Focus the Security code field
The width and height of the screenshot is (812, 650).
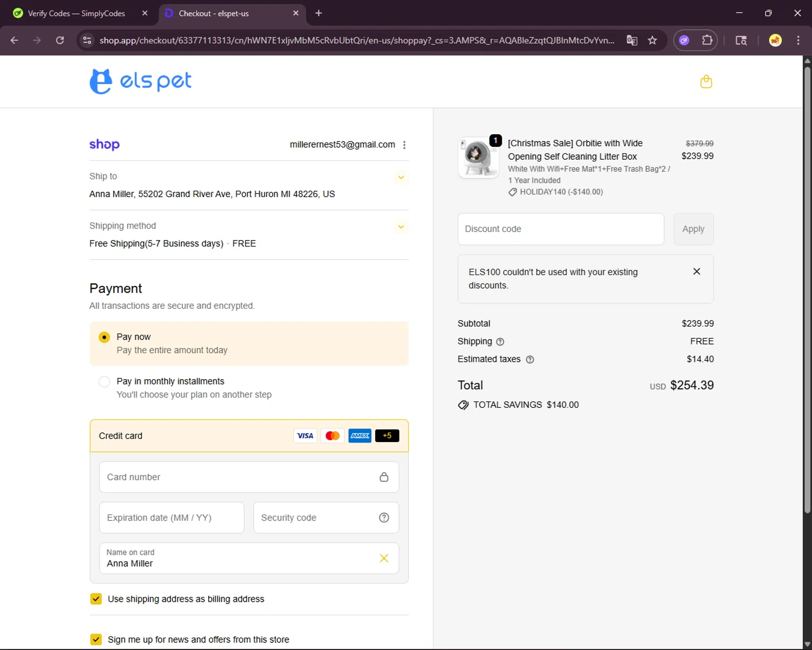click(x=326, y=518)
